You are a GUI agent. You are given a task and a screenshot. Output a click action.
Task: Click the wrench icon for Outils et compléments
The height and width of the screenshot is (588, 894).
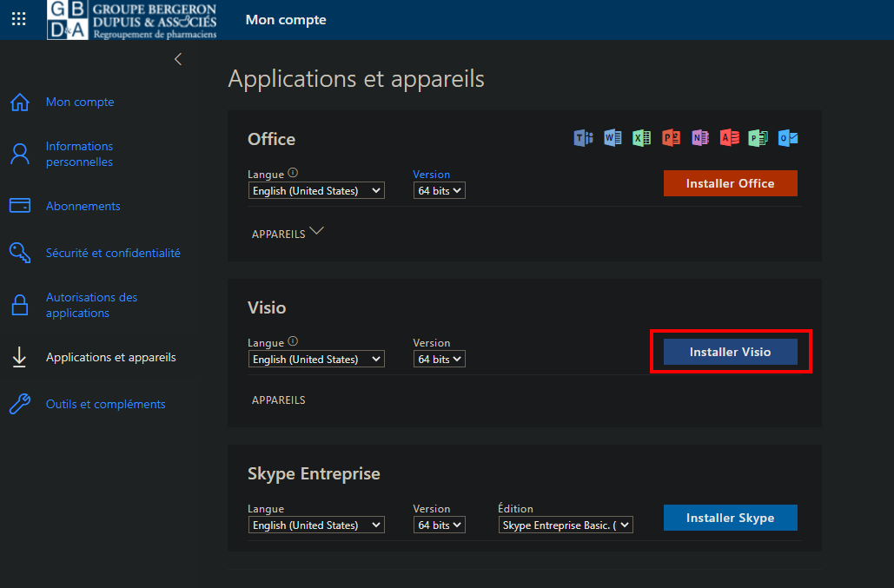20,404
